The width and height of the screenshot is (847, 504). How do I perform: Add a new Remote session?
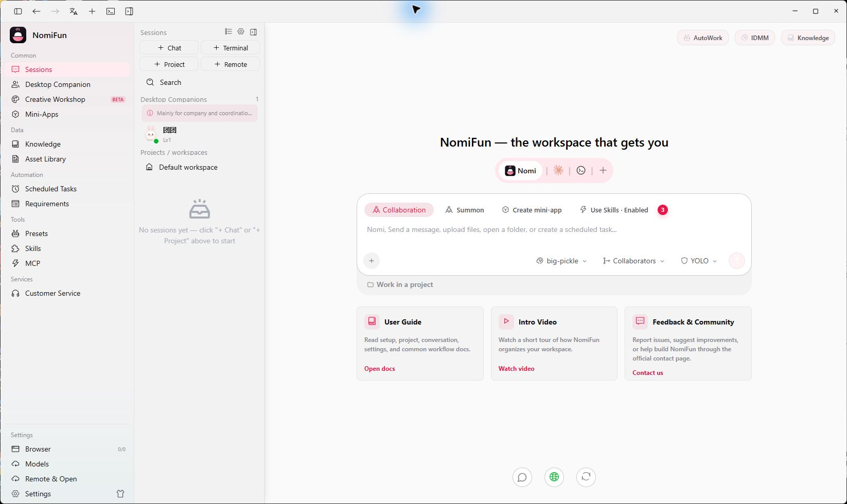pos(230,64)
